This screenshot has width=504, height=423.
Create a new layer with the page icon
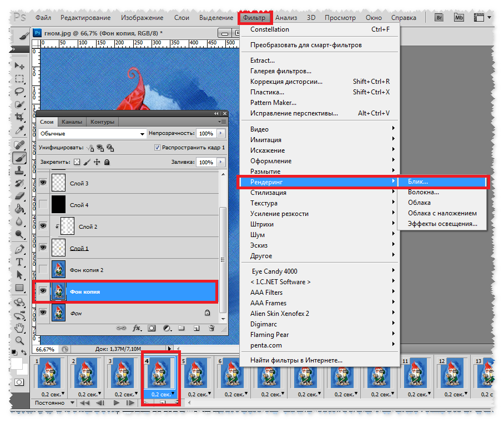196,328
